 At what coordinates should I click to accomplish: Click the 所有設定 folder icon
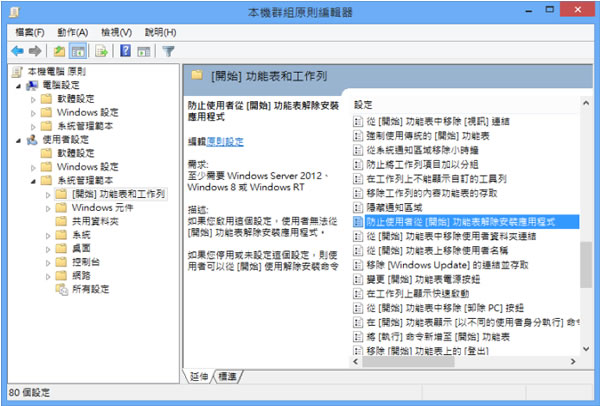click(x=61, y=289)
